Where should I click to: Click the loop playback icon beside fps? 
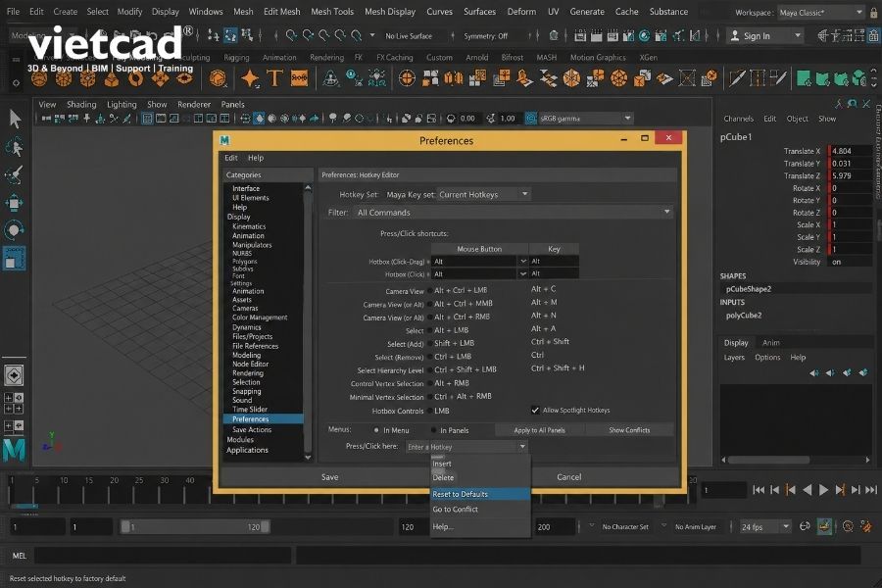pyautogui.click(x=805, y=526)
